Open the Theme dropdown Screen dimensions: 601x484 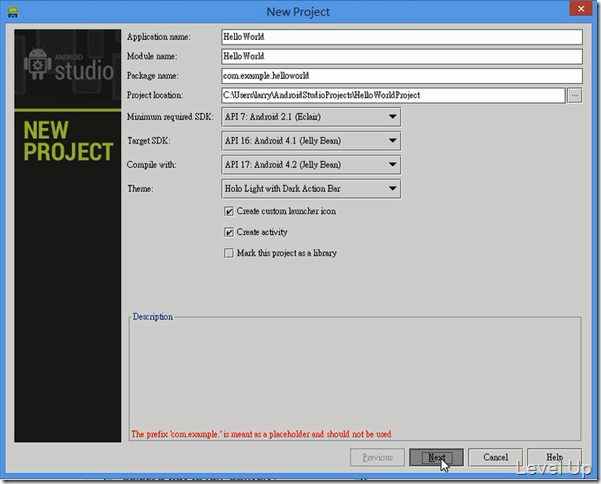[x=311, y=189]
